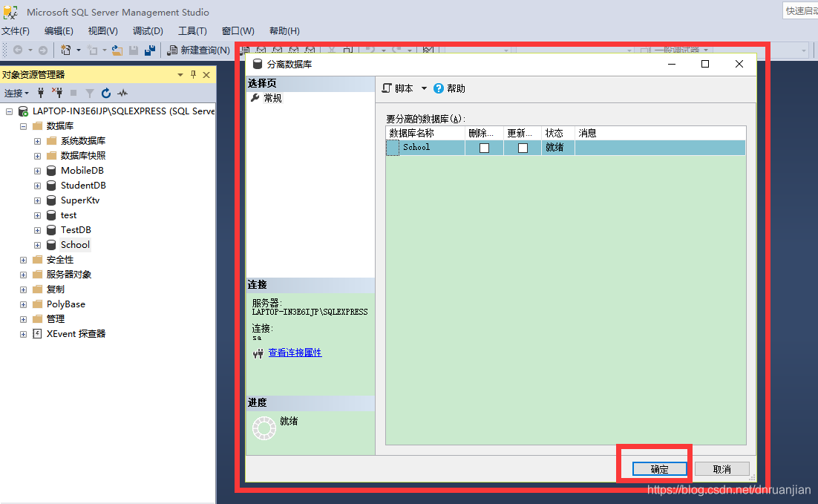Click the quick launch search box
Image resolution: width=818 pixels, height=504 pixels.
pos(800,11)
